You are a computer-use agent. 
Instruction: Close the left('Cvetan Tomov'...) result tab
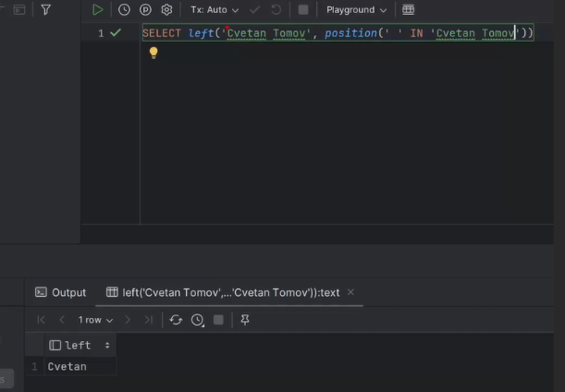click(351, 292)
